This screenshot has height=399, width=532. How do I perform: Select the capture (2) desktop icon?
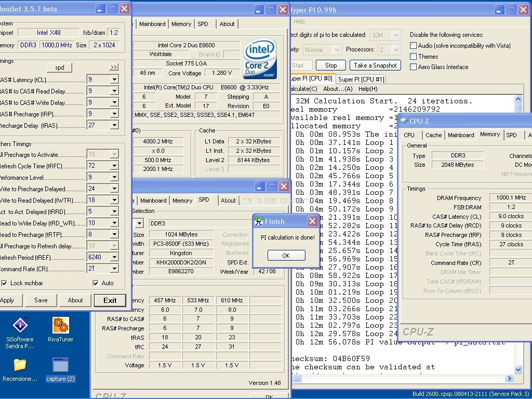coord(60,370)
